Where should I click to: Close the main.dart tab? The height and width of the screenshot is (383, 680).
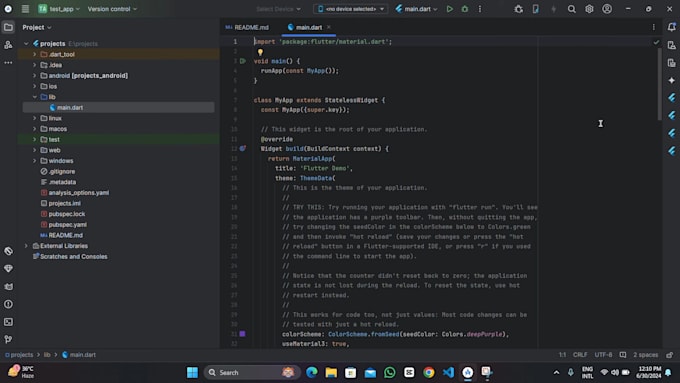pos(329,27)
